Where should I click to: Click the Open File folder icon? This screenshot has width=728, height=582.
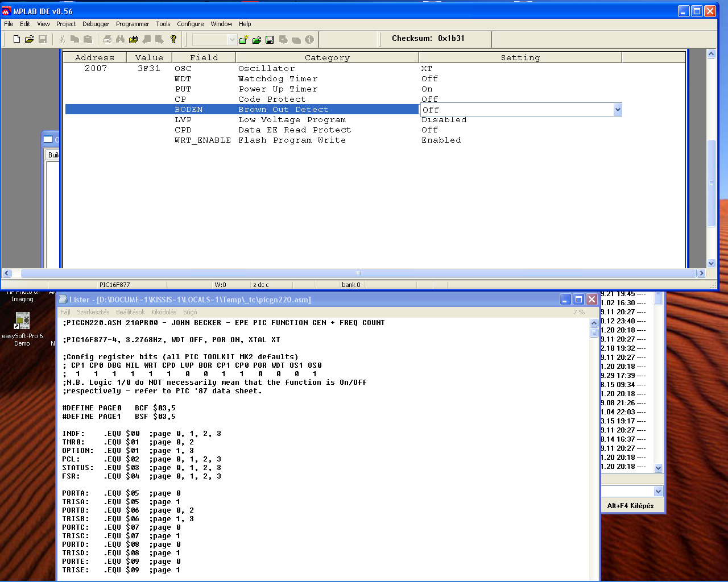click(29, 39)
